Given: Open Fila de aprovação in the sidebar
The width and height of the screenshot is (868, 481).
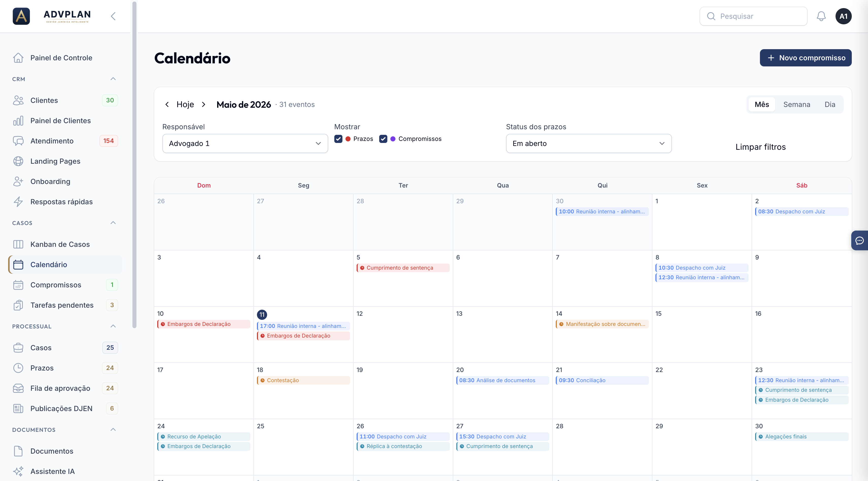Looking at the screenshot, I should click(x=65, y=388).
